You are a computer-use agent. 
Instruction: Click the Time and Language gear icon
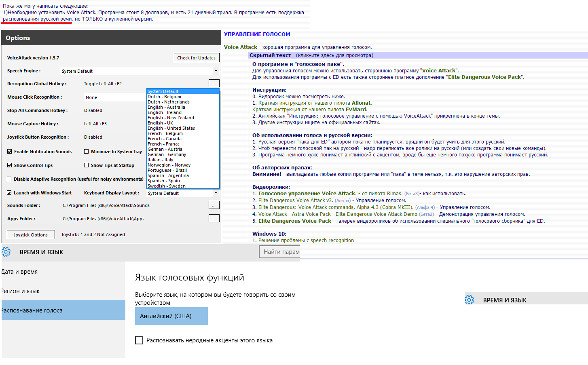click(x=6, y=252)
